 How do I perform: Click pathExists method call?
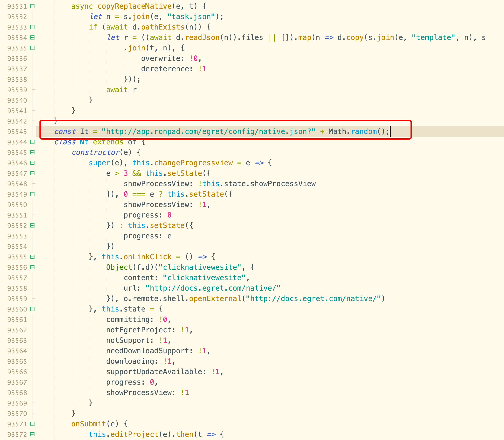163,27
